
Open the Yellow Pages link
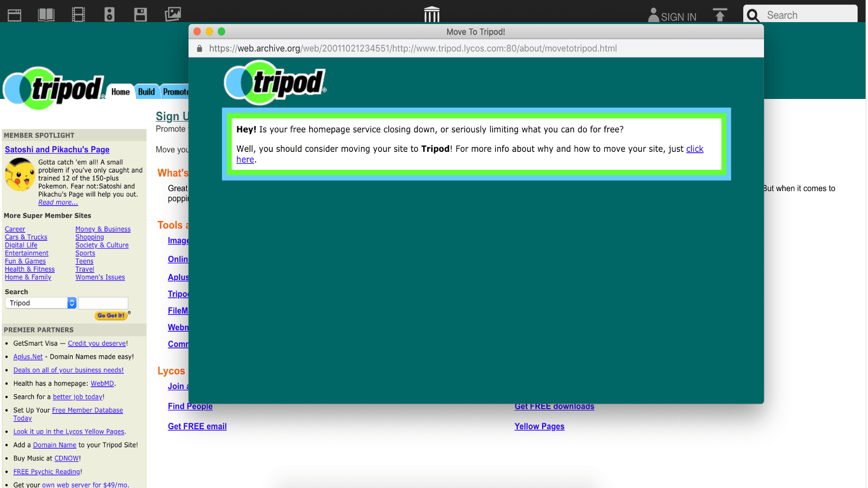click(539, 427)
